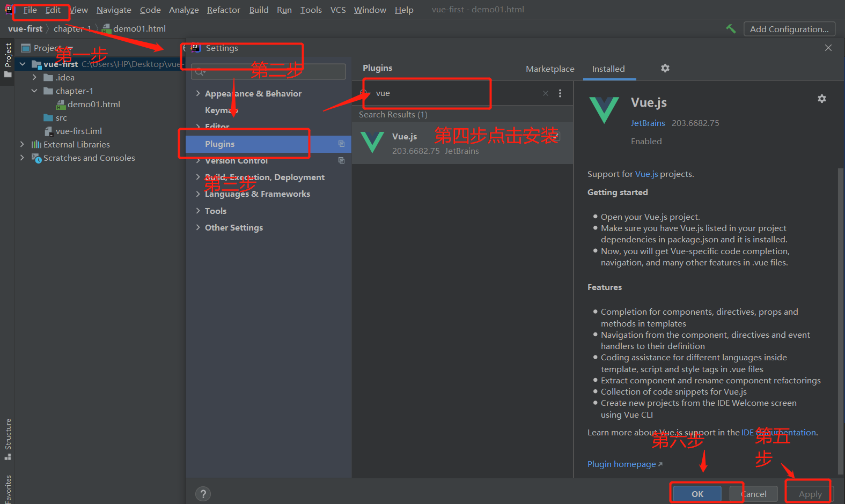845x504 pixels.
Task: Click the Cancel button
Action: point(754,494)
